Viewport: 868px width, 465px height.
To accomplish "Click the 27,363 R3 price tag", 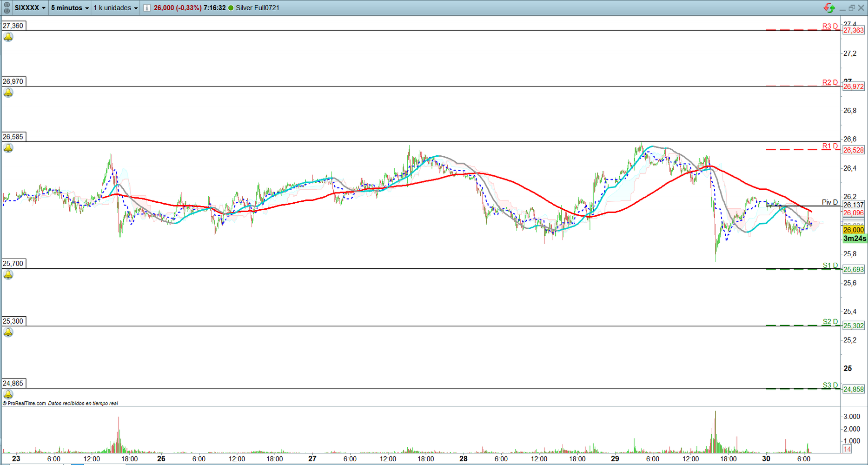I will (854, 30).
